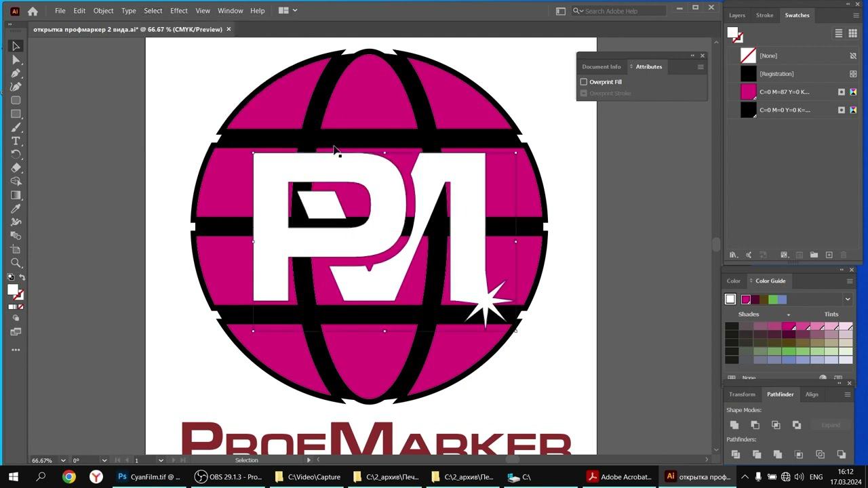
Task: Click Crop pathfinder icon
Action: tap(799, 454)
